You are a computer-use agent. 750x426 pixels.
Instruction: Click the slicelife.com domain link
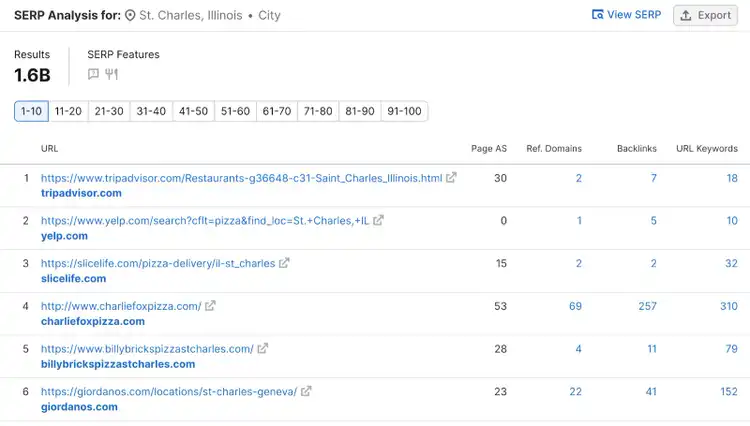click(73, 278)
